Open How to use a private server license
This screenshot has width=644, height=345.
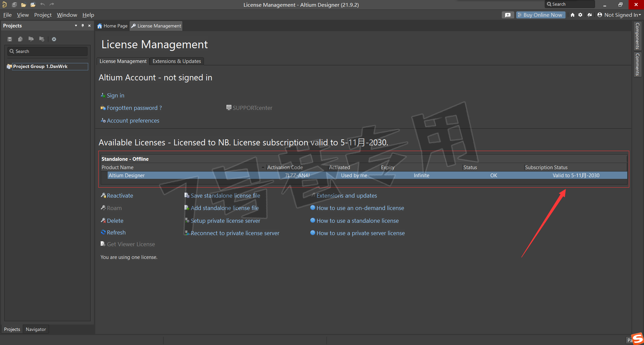tap(358, 233)
